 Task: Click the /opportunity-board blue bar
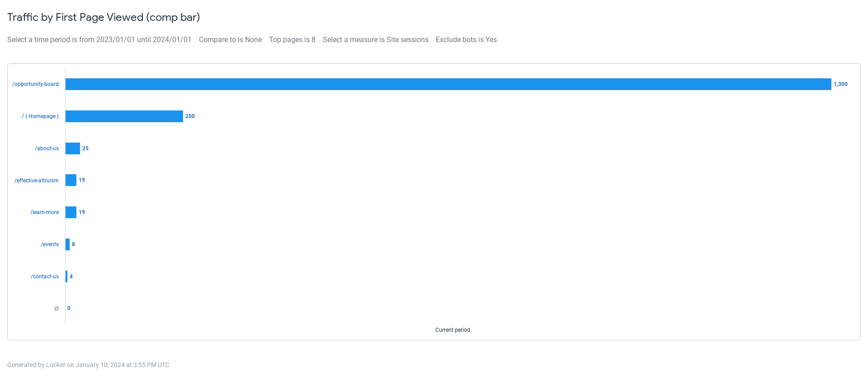pyautogui.click(x=448, y=84)
